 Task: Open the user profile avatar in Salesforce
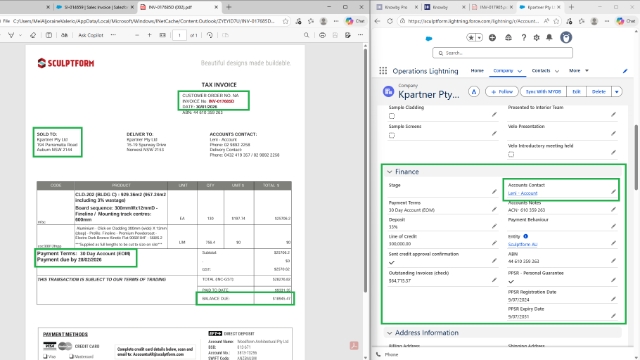(566, 38)
